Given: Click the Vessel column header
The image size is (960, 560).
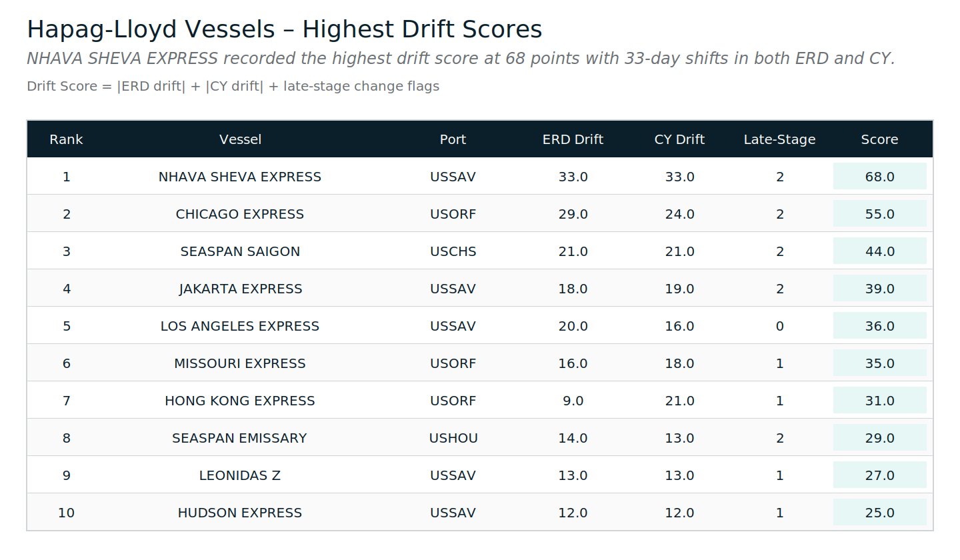Looking at the screenshot, I should [x=240, y=139].
